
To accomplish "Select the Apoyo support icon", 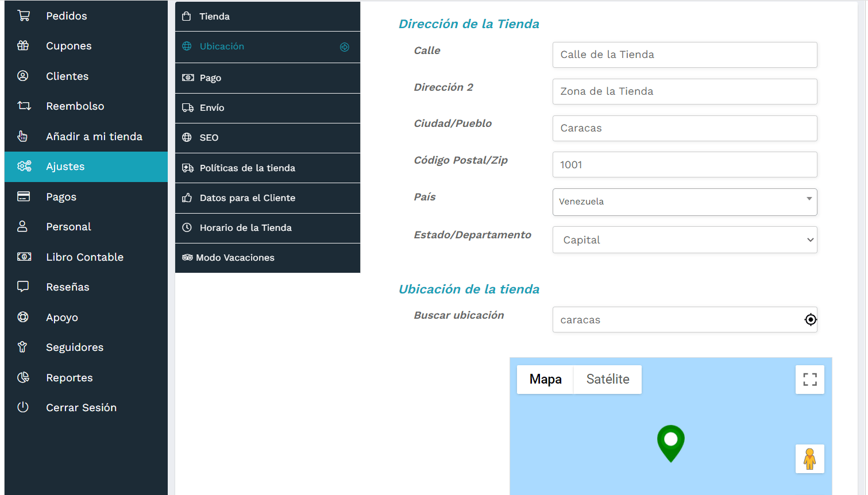I will pyautogui.click(x=23, y=317).
